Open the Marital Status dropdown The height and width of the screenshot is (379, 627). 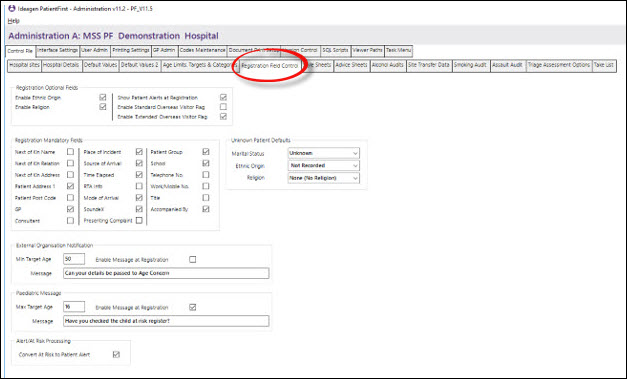323,153
